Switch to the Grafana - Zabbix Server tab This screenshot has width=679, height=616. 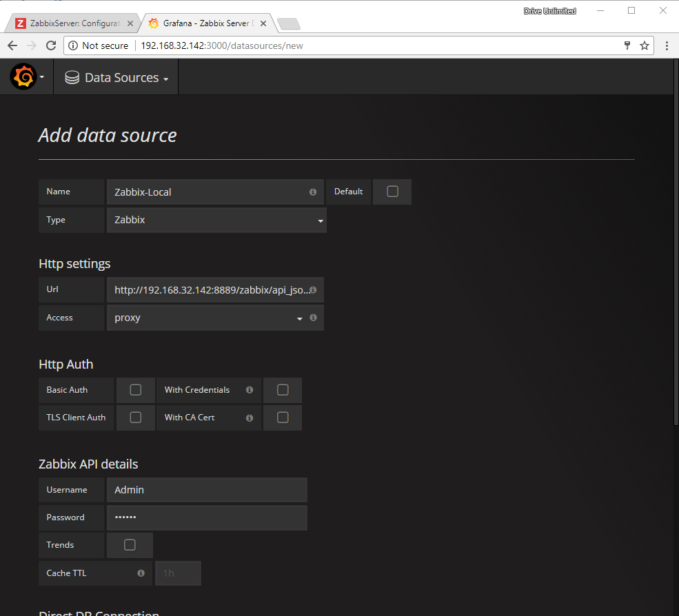click(207, 23)
